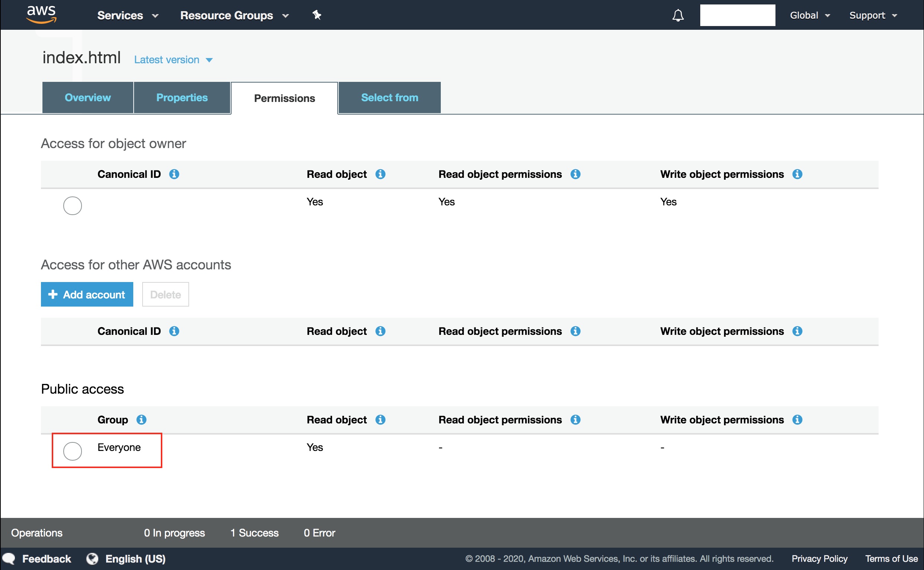Open the Terms of Use link
924x570 pixels.
891,559
